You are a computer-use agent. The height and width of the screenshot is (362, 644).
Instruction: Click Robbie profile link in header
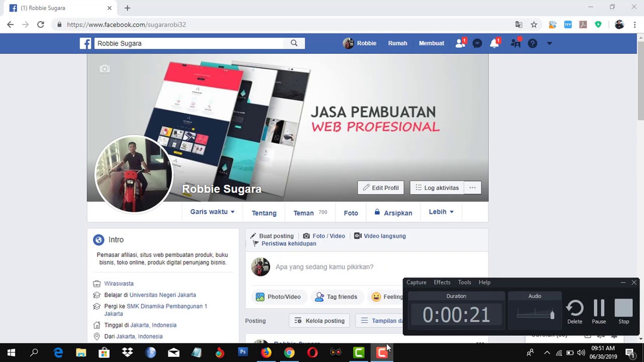point(360,43)
